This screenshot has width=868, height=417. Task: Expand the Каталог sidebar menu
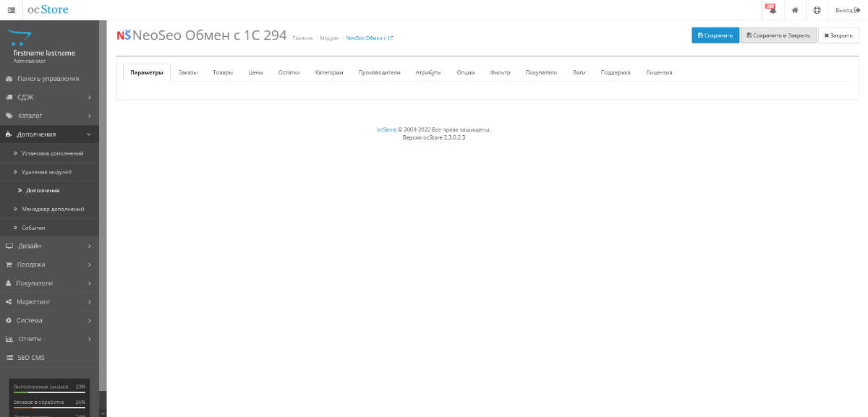click(x=49, y=116)
